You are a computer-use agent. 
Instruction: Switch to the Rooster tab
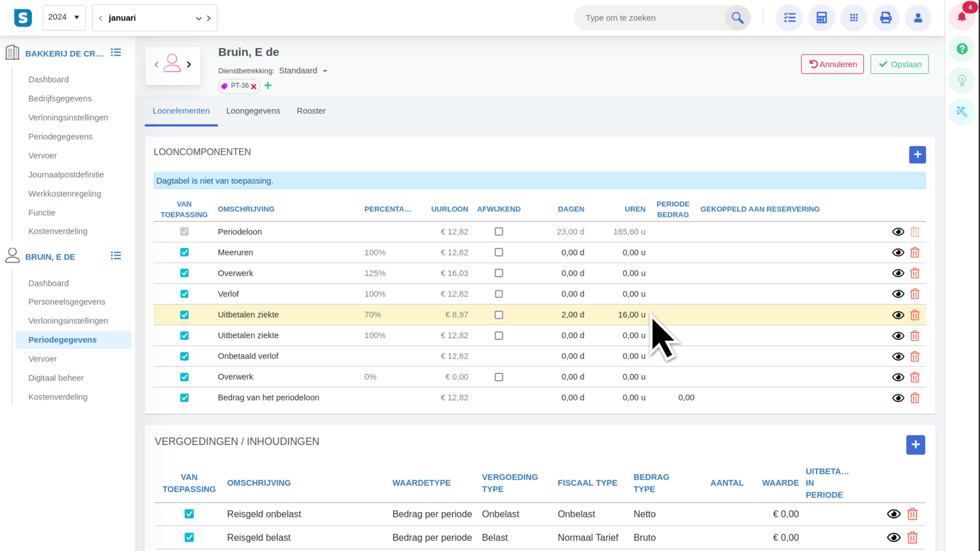(x=311, y=111)
